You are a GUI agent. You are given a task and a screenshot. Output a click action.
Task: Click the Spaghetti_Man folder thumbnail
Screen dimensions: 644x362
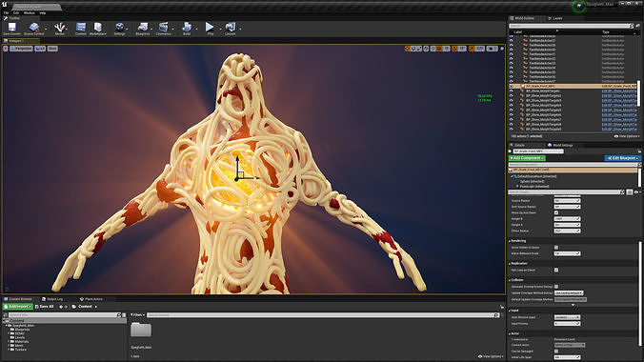tap(141, 330)
